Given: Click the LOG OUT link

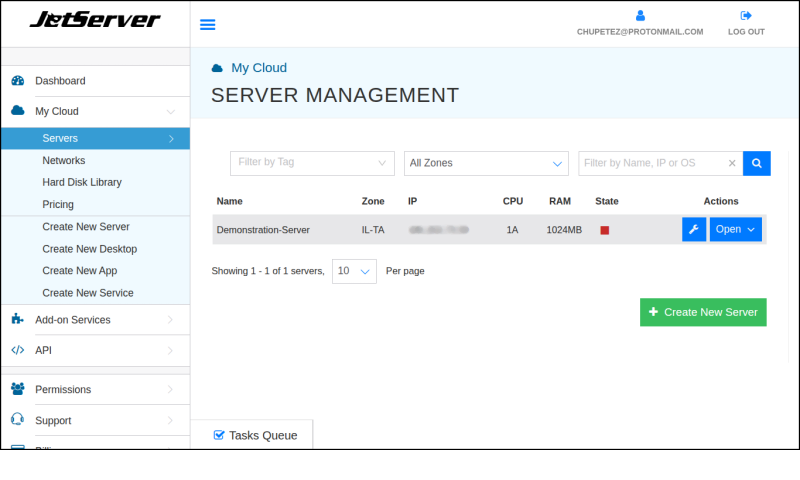Looking at the screenshot, I should pyautogui.click(x=746, y=32).
